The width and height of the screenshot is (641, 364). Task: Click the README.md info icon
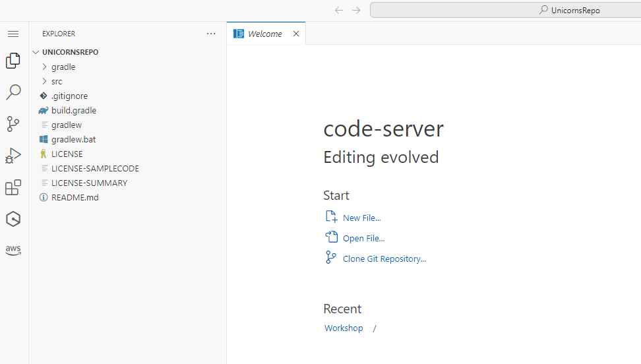(44, 198)
